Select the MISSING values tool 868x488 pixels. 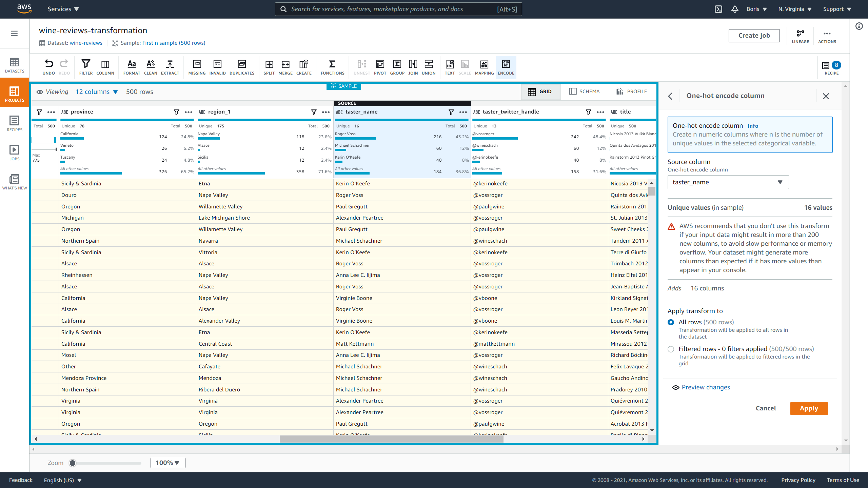[197, 67]
